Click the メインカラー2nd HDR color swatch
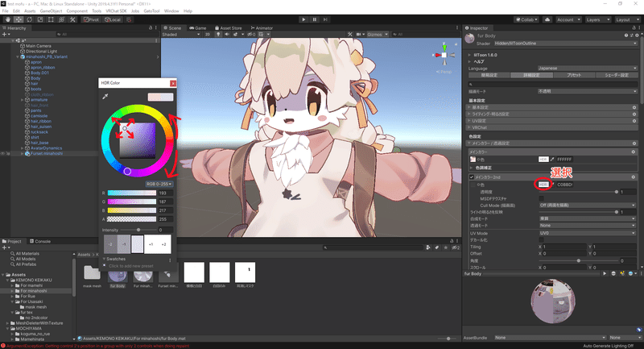Screen dimensions: 644x349 [543, 185]
